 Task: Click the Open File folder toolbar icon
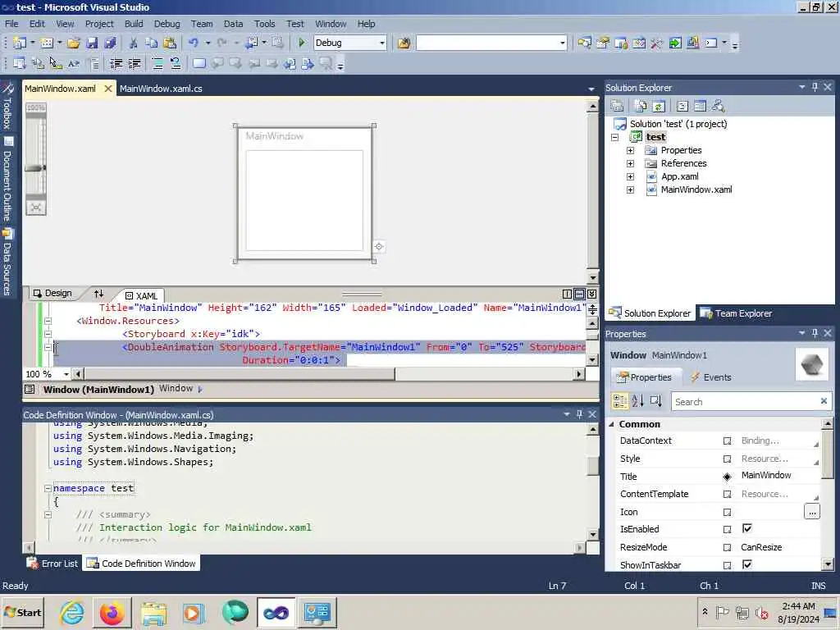[x=73, y=43]
